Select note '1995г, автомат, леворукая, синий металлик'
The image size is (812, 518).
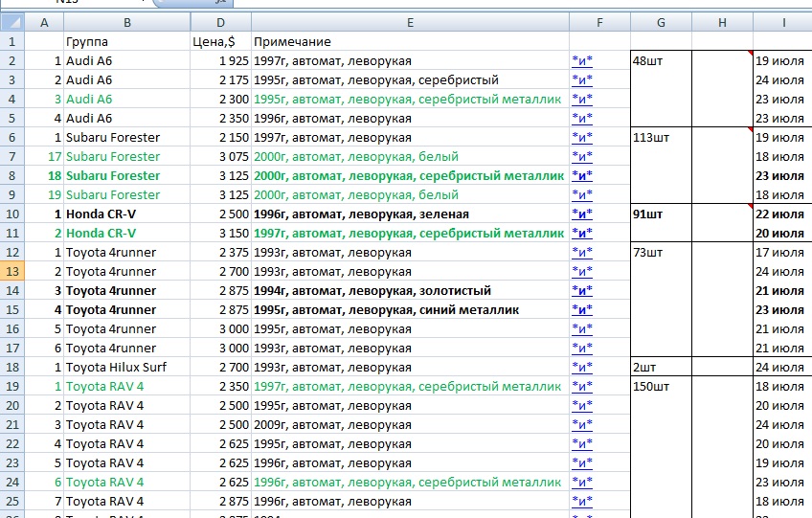click(x=410, y=310)
